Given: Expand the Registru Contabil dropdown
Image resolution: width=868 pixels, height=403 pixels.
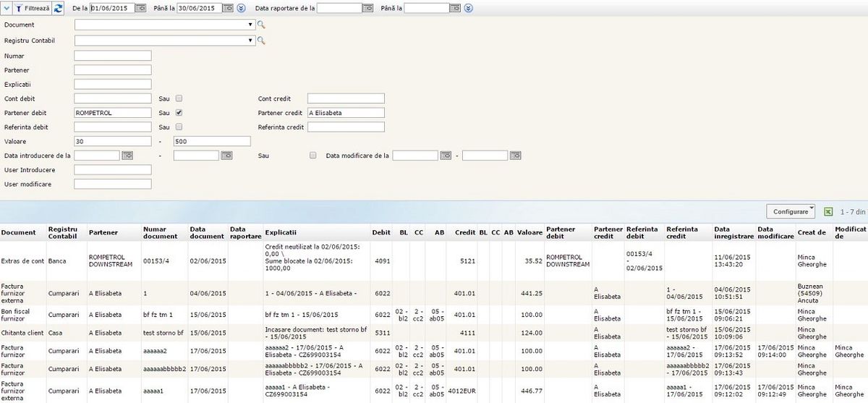Looking at the screenshot, I should [x=250, y=41].
